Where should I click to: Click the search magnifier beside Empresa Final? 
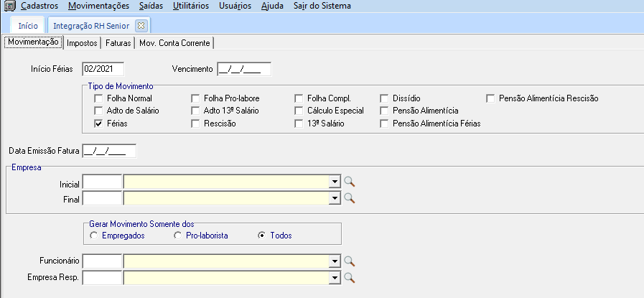350,198
